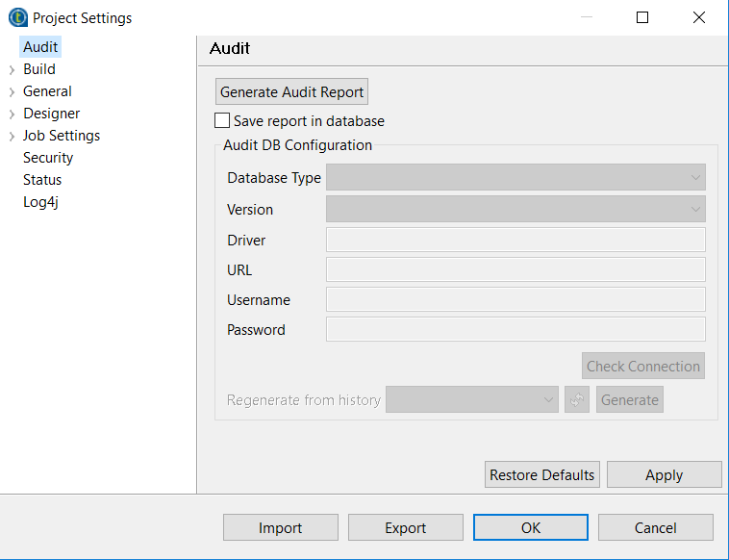
Task: Click the refresh icon beside Regenerate from history
Action: tap(577, 400)
